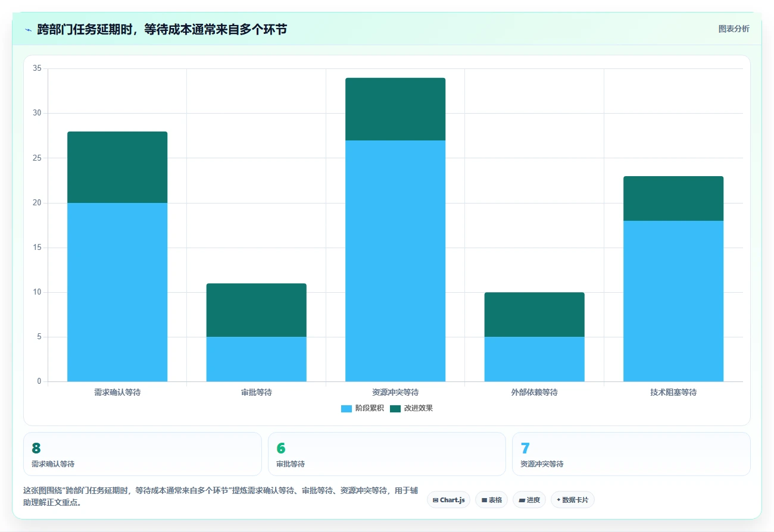
Task: Select the 需求确认等待 data card showing 8
Action: 142,454
